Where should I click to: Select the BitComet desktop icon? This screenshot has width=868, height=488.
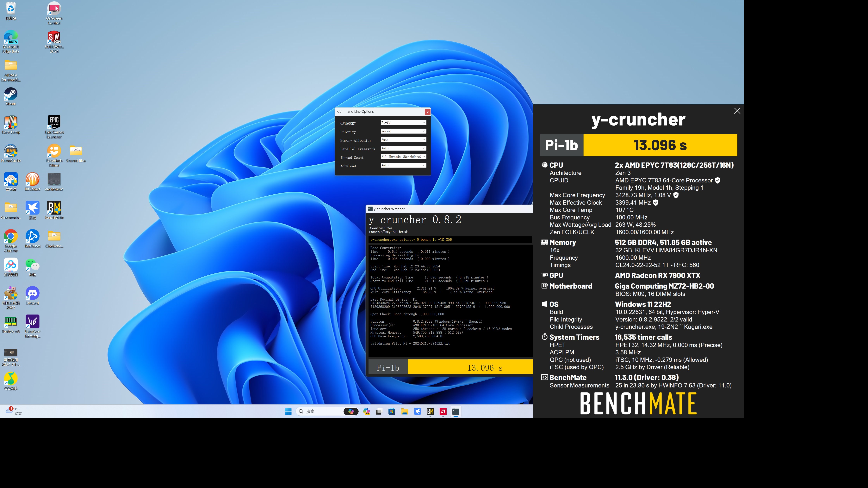[32, 182]
